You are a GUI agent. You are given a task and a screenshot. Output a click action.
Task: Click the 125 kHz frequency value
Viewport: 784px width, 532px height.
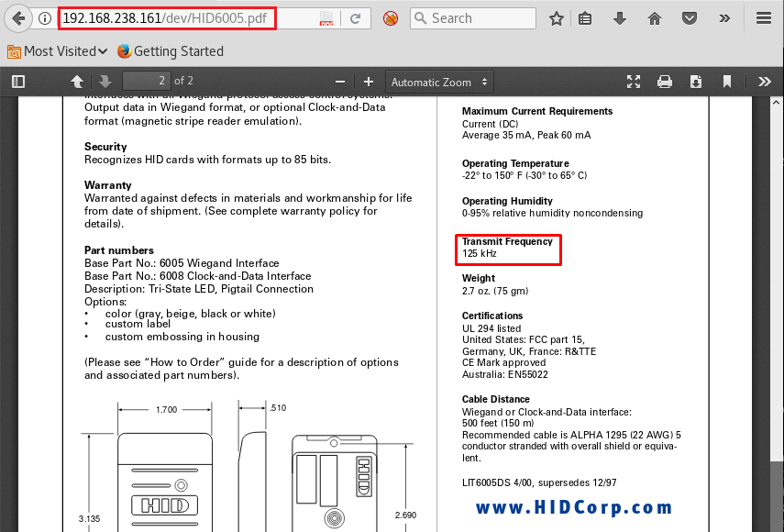[x=480, y=253]
